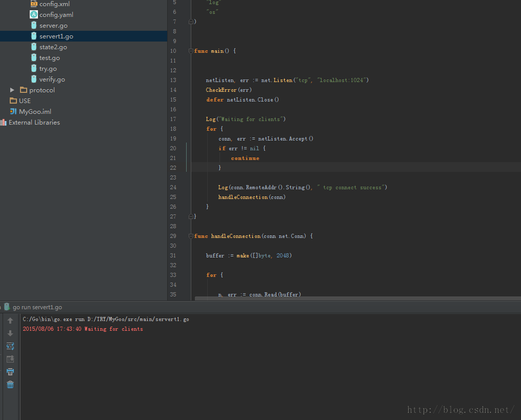Select server.go in the project tree
521x420 pixels.
pyautogui.click(x=53, y=26)
